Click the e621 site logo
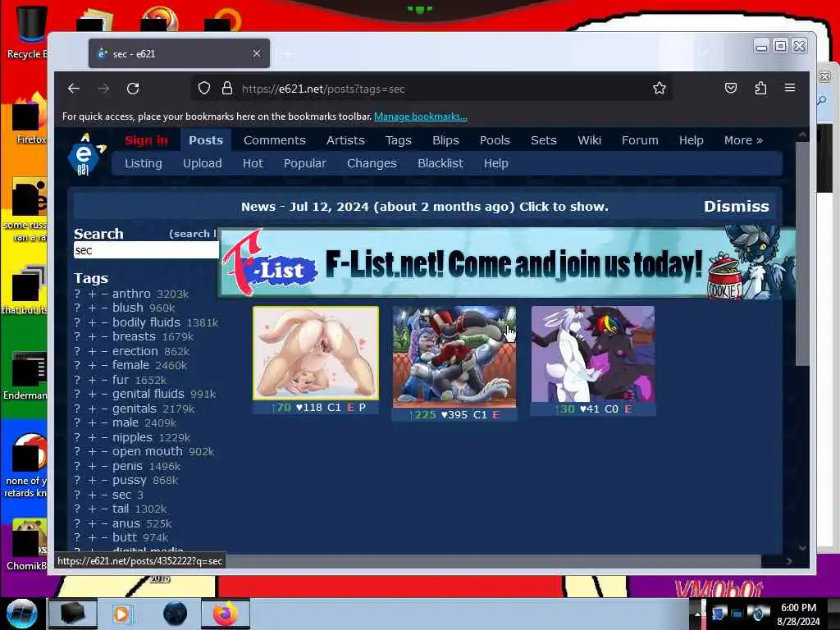840x630 pixels. click(x=85, y=155)
